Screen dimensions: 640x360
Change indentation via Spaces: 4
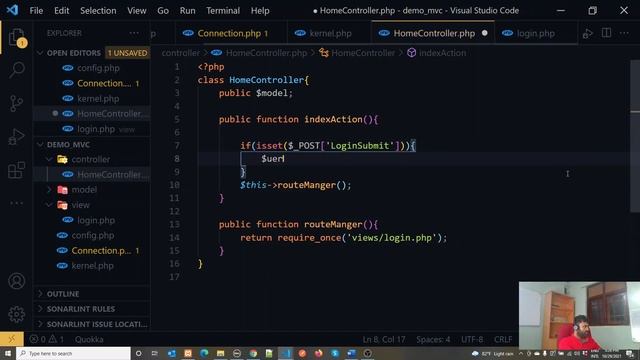pos(433,339)
